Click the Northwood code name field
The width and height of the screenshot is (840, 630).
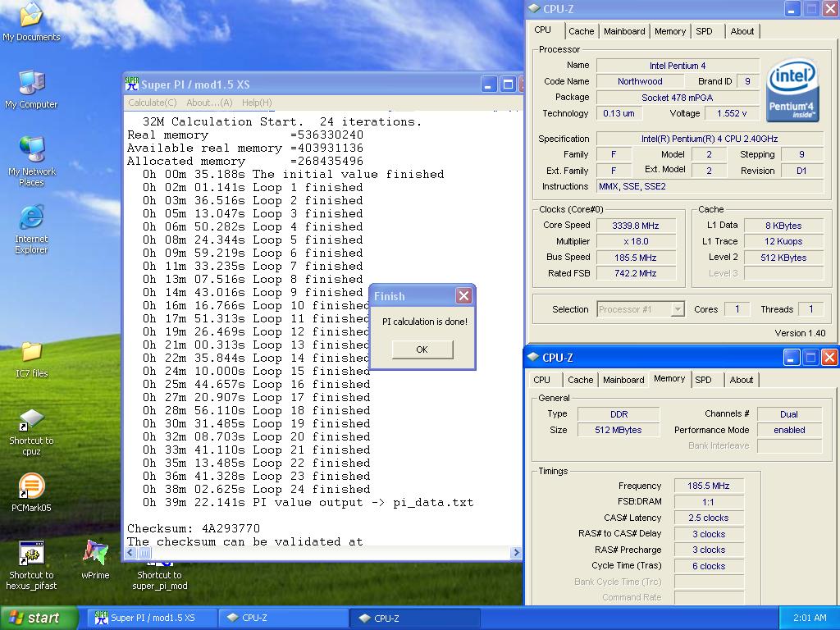pos(640,81)
